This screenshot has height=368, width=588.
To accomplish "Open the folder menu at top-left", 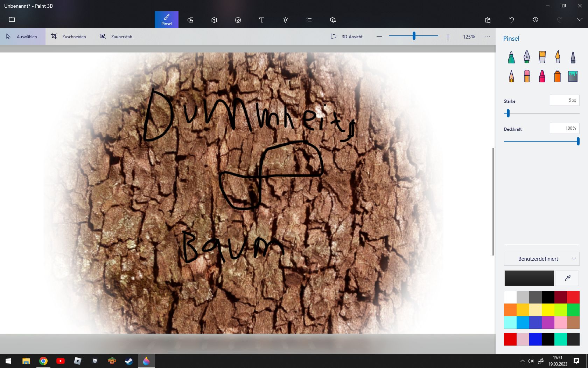I will coord(12,20).
